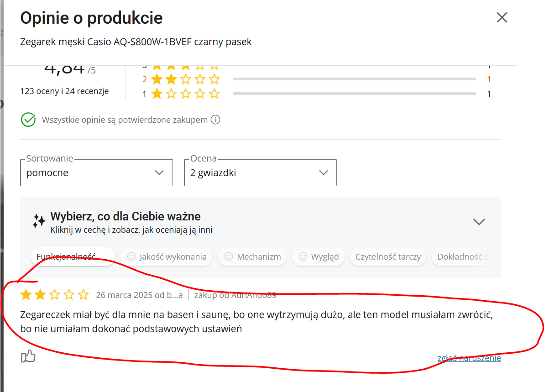Click the green verified checkmark icon
Screen dimensions: 544x392
tap(28, 120)
